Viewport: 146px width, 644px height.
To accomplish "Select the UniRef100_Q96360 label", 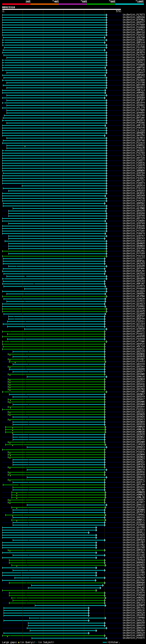I will [x=134, y=630].
